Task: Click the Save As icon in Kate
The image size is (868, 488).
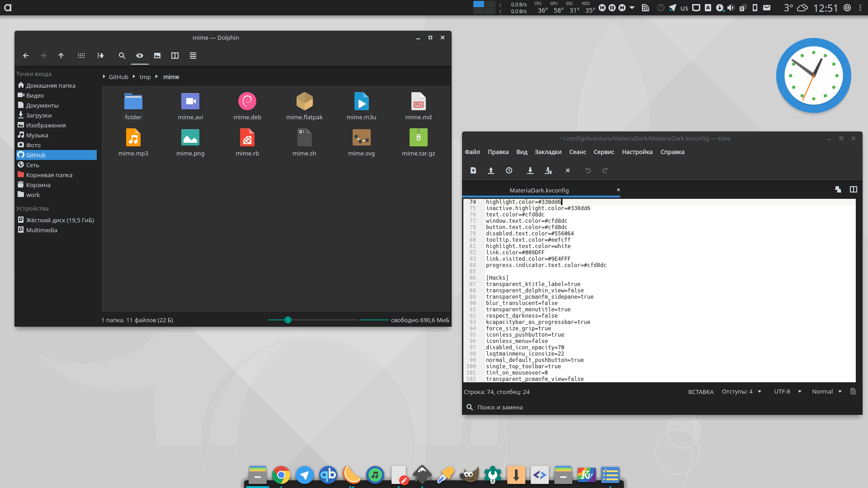Action: 548,170
